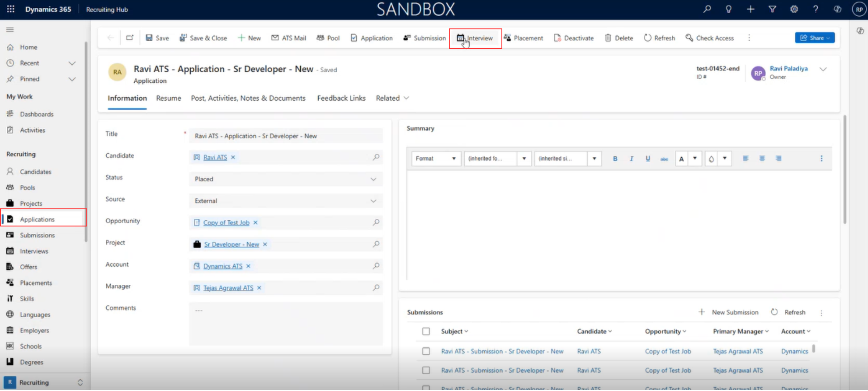Open the Dynamics 365 app launcher waffle
This screenshot has width=868, height=391.
[10, 9]
